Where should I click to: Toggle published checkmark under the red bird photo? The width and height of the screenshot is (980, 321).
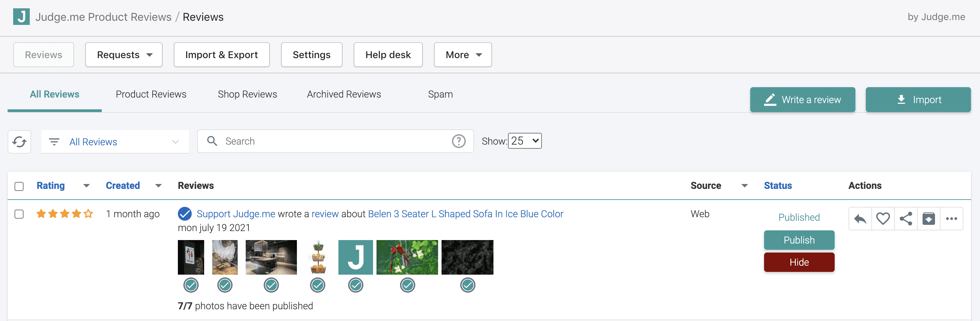click(x=407, y=285)
